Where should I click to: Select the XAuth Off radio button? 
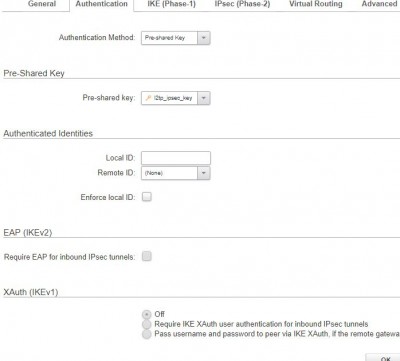pos(146,314)
